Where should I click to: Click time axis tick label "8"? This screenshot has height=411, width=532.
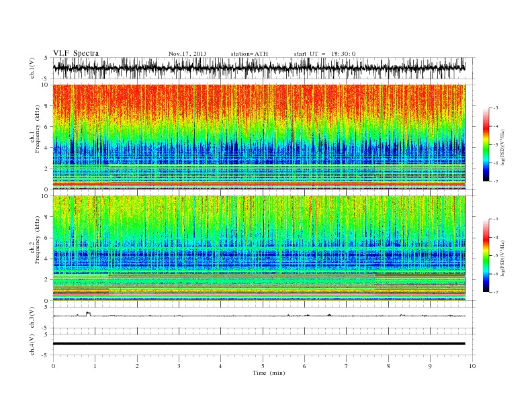(x=388, y=366)
